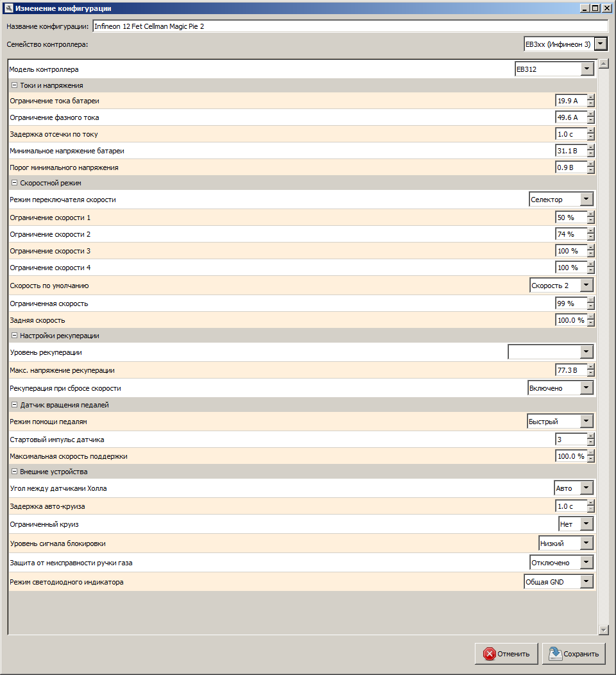Increase Ограничение тока батареи with up arrow

[x=591, y=98]
